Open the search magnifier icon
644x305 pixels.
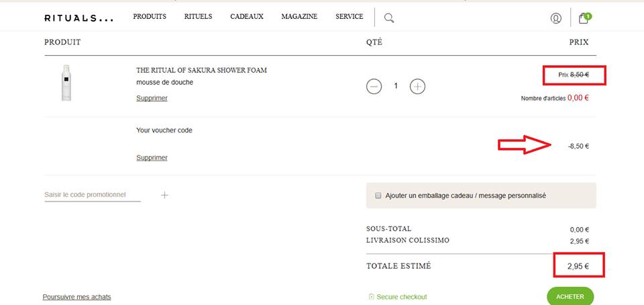click(389, 18)
